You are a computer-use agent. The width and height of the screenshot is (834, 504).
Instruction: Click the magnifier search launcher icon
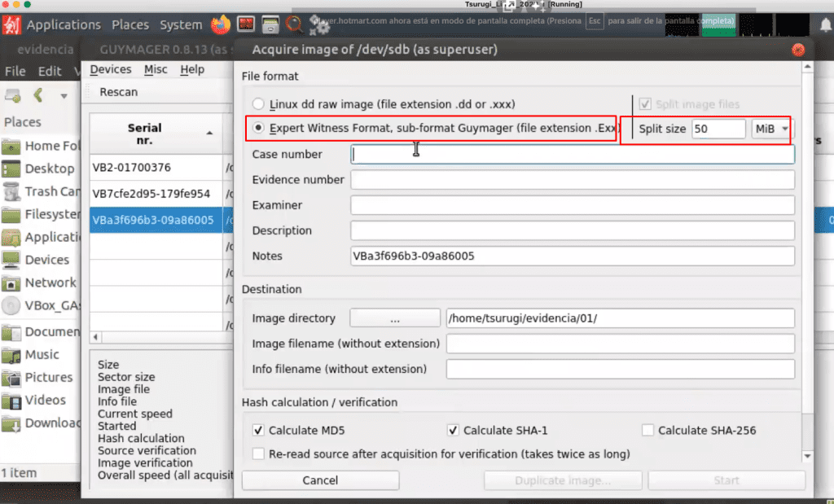pos(294,24)
